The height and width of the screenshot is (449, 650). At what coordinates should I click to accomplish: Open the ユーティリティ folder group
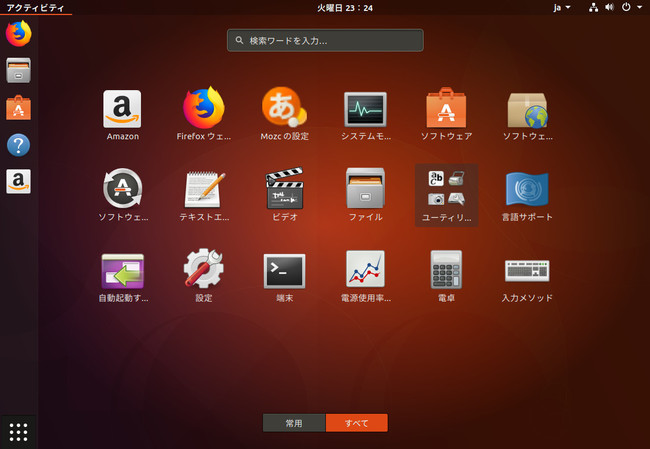tap(446, 195)
